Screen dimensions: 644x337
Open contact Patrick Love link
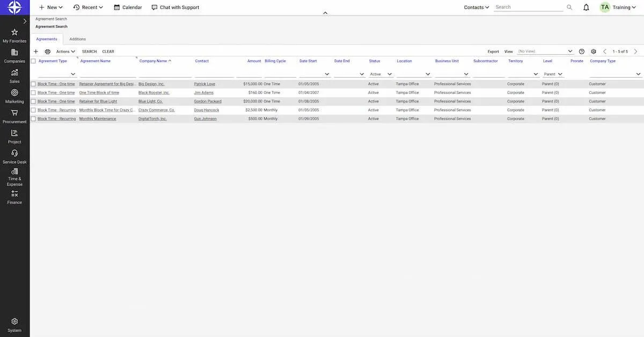point(204,84)
